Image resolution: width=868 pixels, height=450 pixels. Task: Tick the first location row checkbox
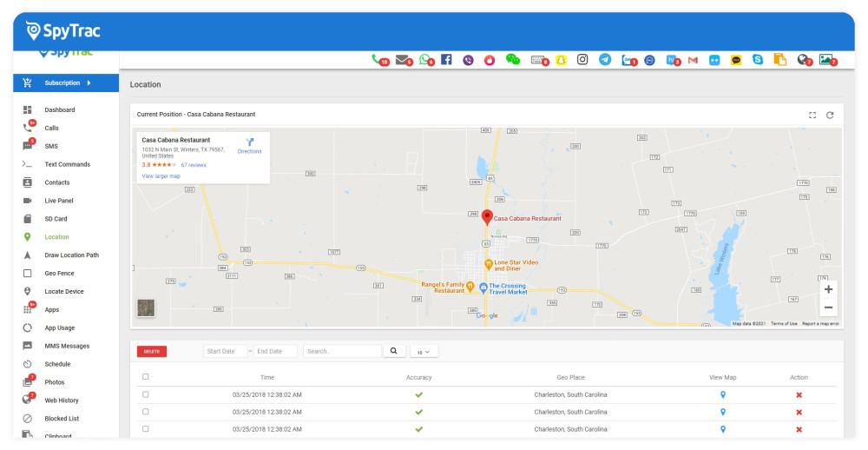coord(146,394)
